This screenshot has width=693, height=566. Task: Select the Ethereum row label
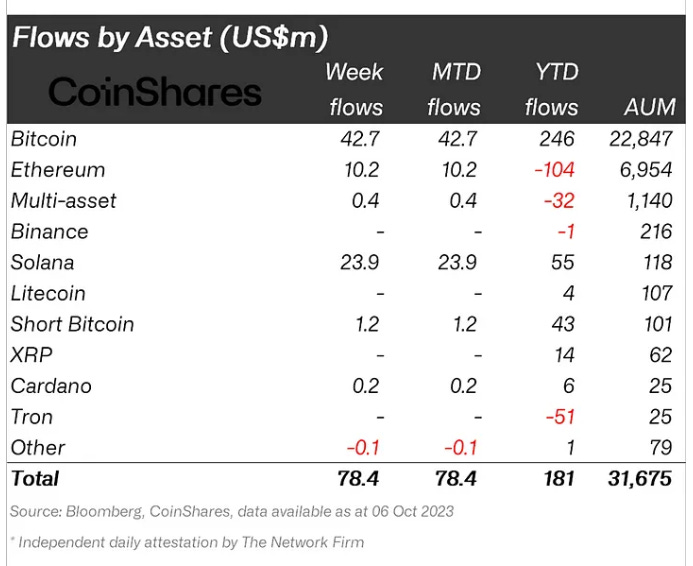tap(58, 170)
